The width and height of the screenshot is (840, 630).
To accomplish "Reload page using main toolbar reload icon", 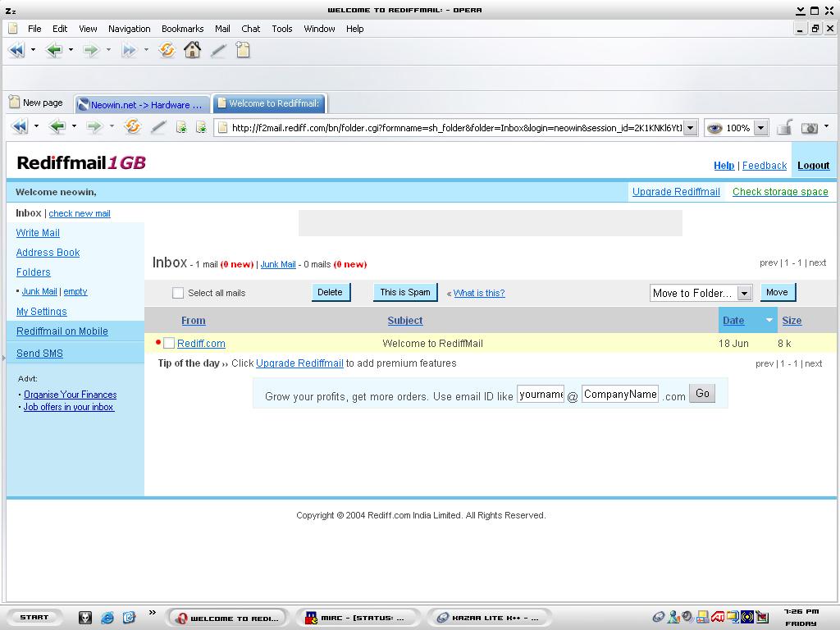I will (167, 50).
